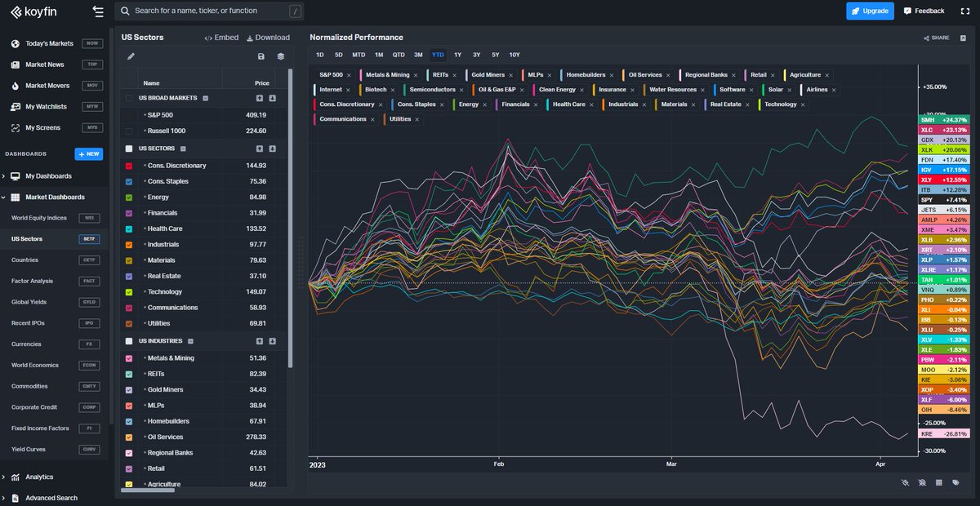Toggle Energy checkbox
This screenshot has width=980, height=506.
[129, 198]
